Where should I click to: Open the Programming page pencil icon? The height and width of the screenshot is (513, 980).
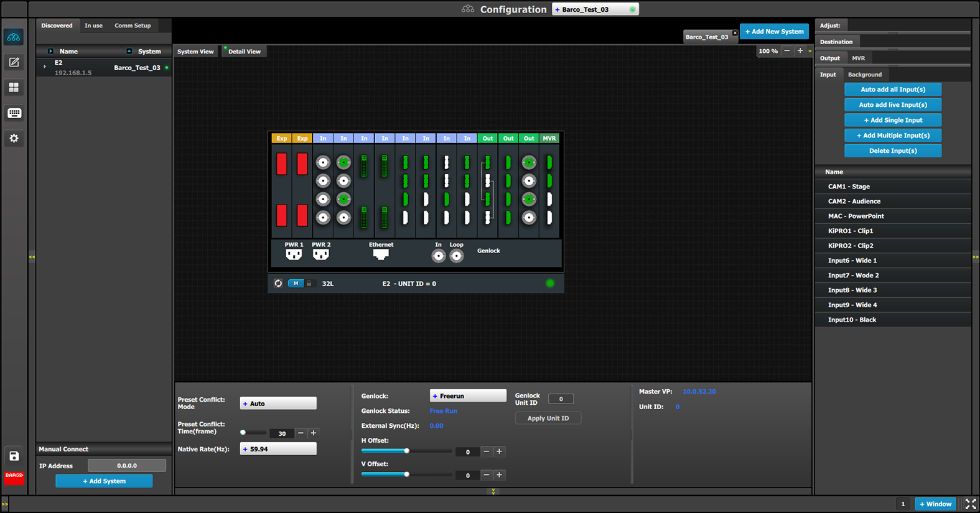tap(14, 62)
